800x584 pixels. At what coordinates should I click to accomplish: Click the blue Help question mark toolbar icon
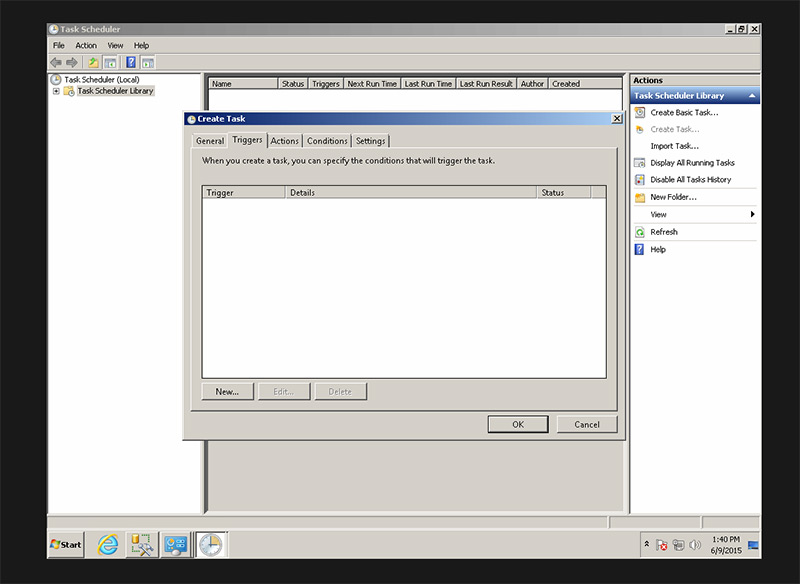pos(131,62)
